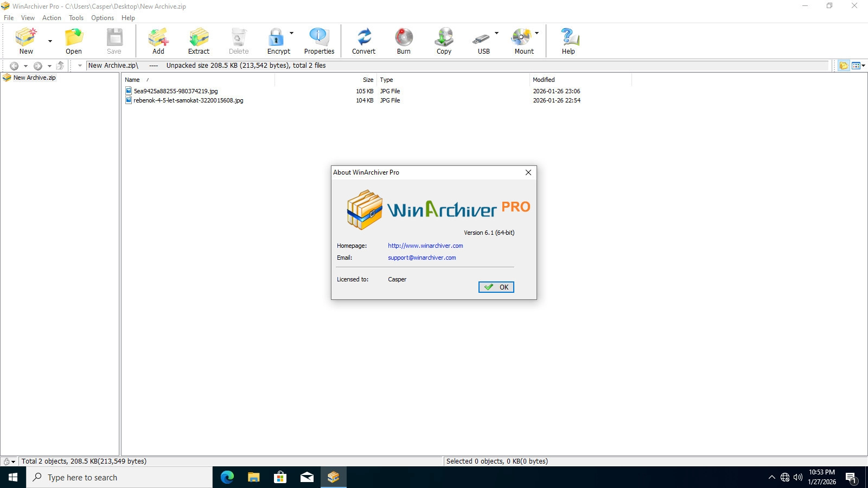Click OK in the About dialog
The image size is (868, 488).
[x=496, y=287]
